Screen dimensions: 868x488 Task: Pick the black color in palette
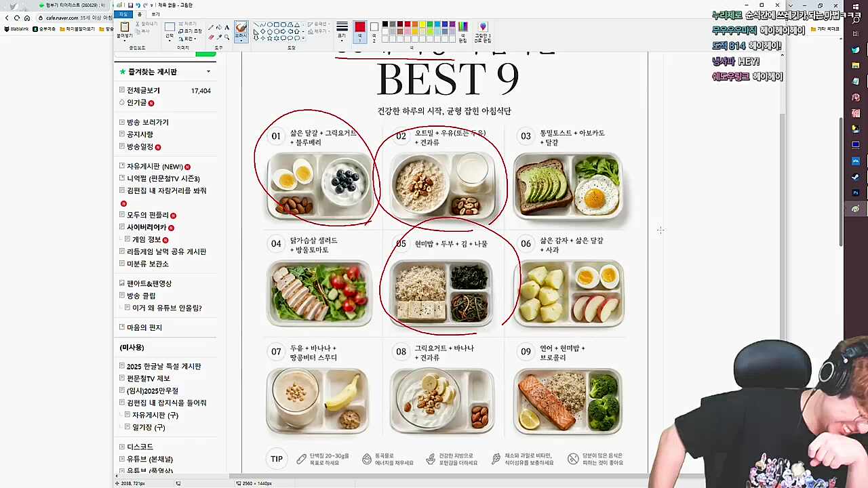click(x=385, y=24)
